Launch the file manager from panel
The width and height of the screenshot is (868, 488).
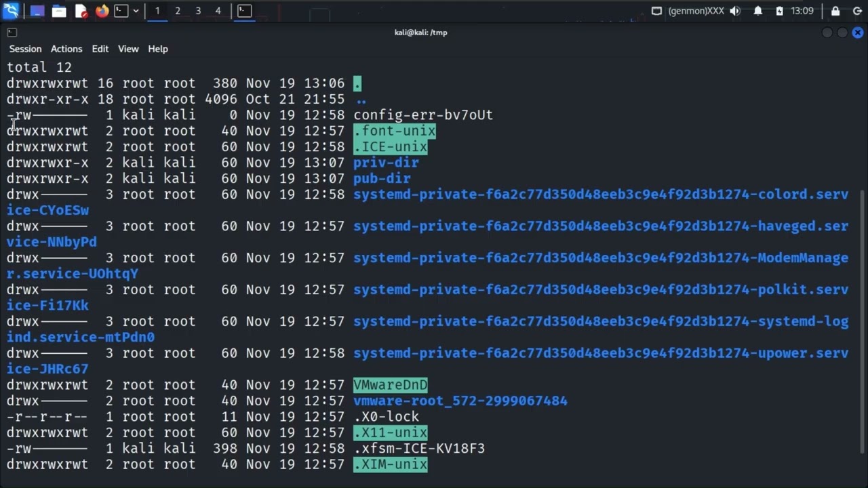(59, 11)
